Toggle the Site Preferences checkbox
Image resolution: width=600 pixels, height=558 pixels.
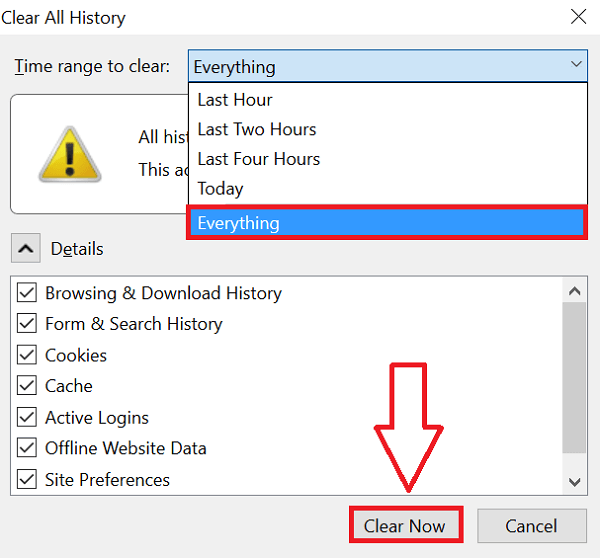(27, 479)
